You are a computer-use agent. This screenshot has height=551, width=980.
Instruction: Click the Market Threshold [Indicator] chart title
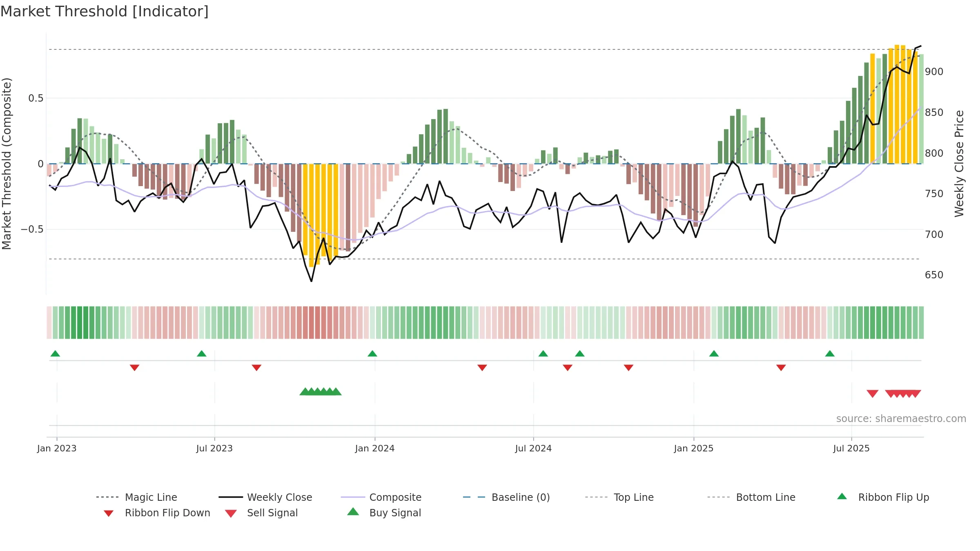[105, 11]
